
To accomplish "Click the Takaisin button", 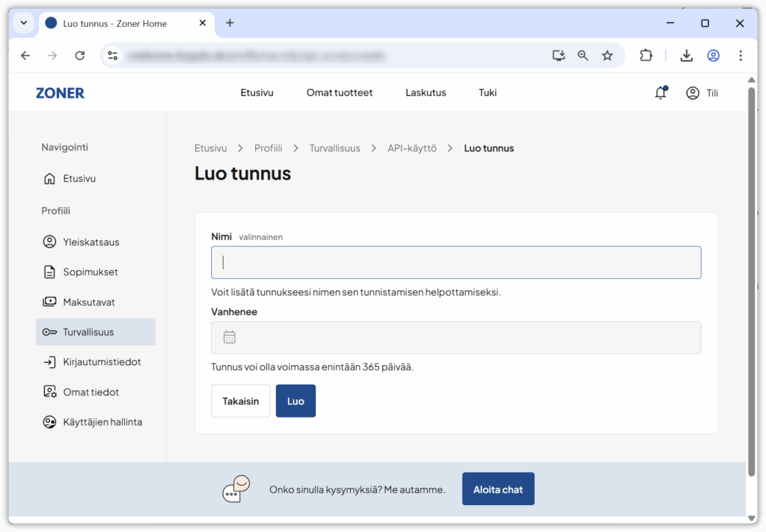I will tap(240, 401).
